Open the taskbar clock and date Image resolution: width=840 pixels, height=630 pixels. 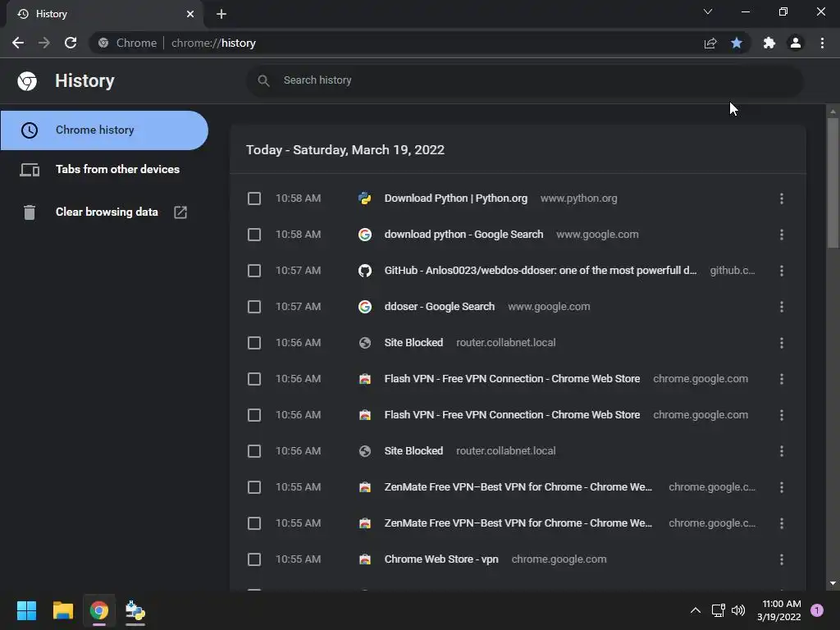(779, 610)
